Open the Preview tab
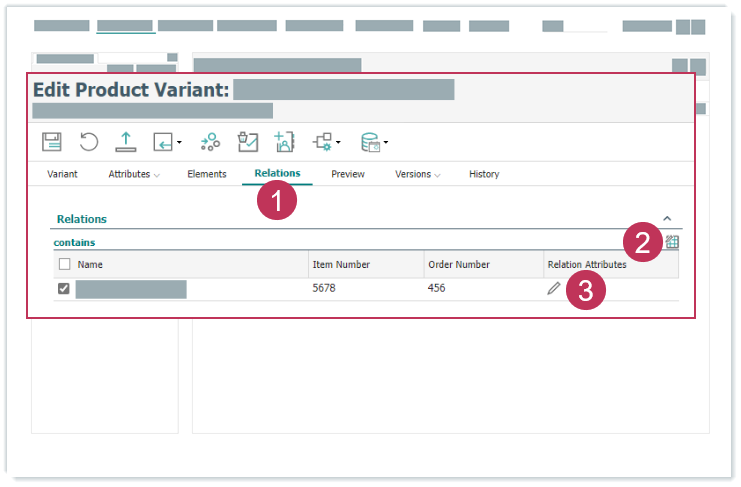Image resolution: width=741 pixels, height=487 pixels. coord(348,174)
